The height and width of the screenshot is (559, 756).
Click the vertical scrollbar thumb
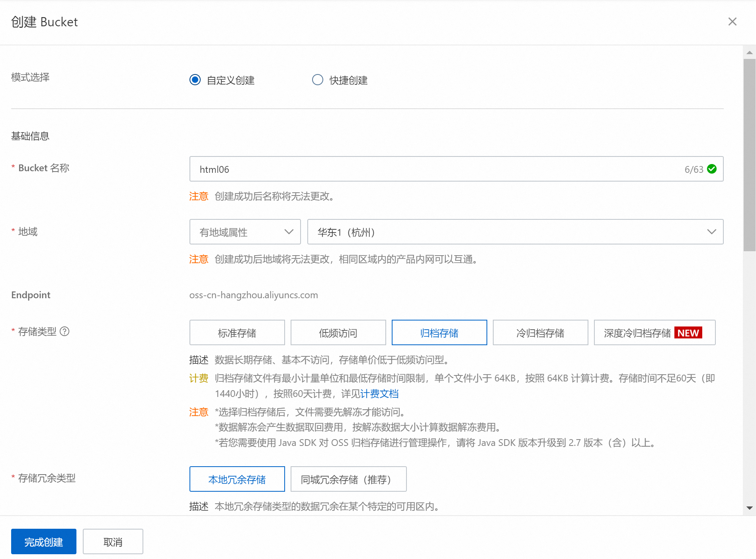click(749, 155)
